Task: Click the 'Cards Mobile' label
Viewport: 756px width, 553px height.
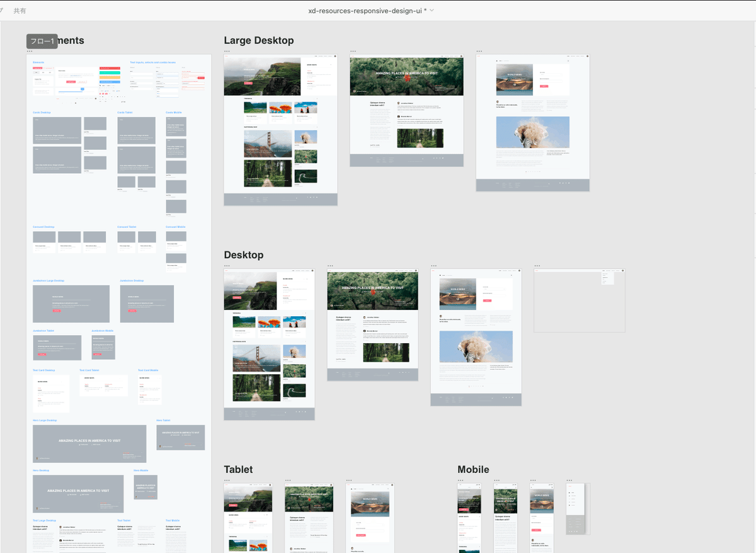Action: (174, 113)
